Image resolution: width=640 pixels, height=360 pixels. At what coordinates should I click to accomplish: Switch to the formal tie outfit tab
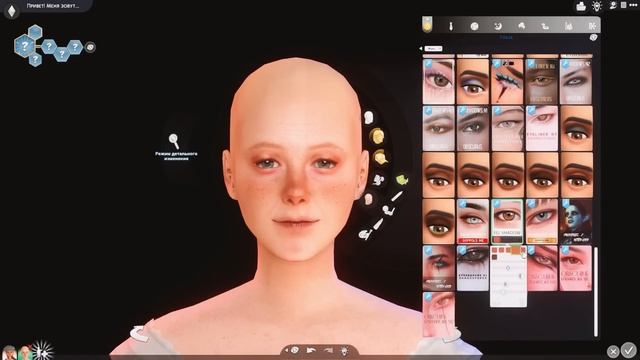click(451, 27)
